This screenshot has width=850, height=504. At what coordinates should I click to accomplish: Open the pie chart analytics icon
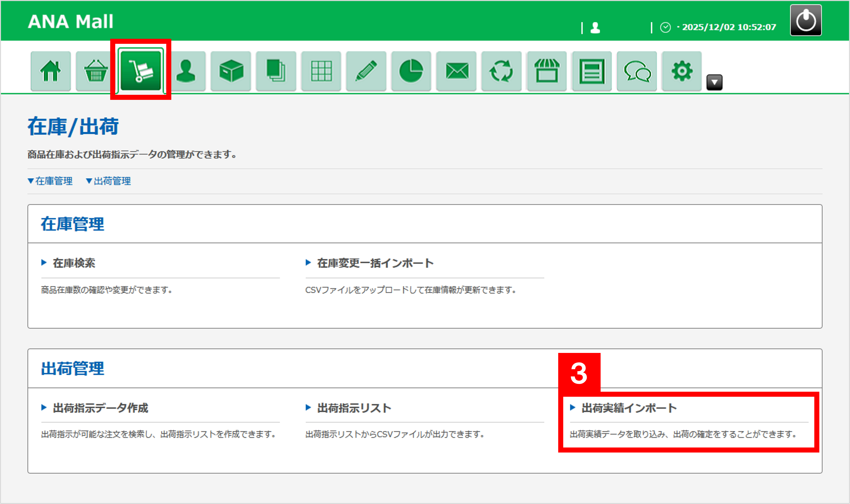click(411, 71)
